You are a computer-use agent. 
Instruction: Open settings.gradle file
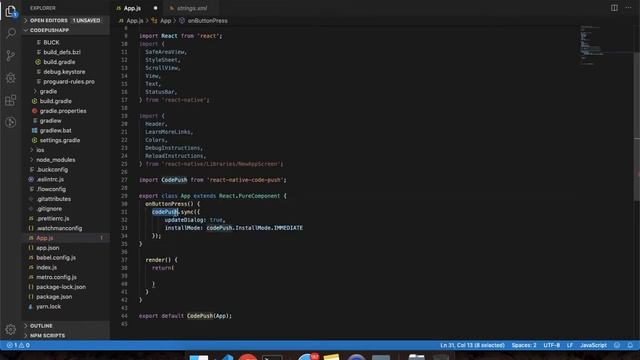(60, 140)
